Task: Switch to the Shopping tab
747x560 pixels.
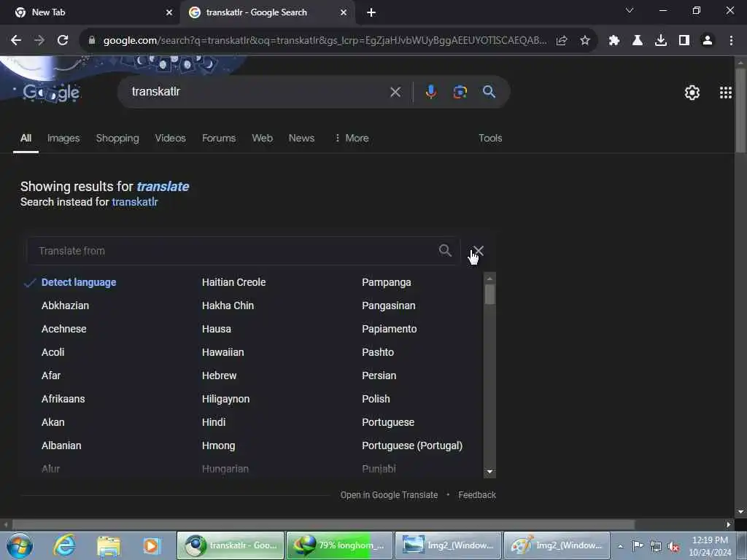Action: pyautogui.click(x=117, y=138)
